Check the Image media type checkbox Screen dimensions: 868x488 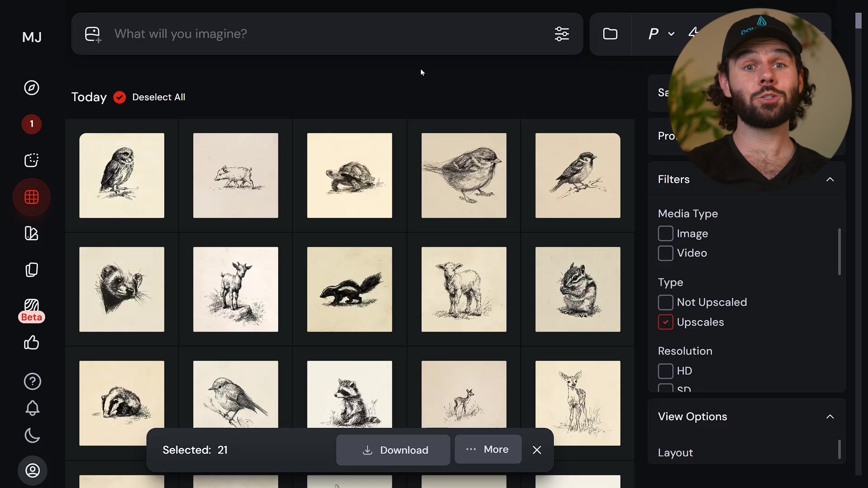(665, 234)
